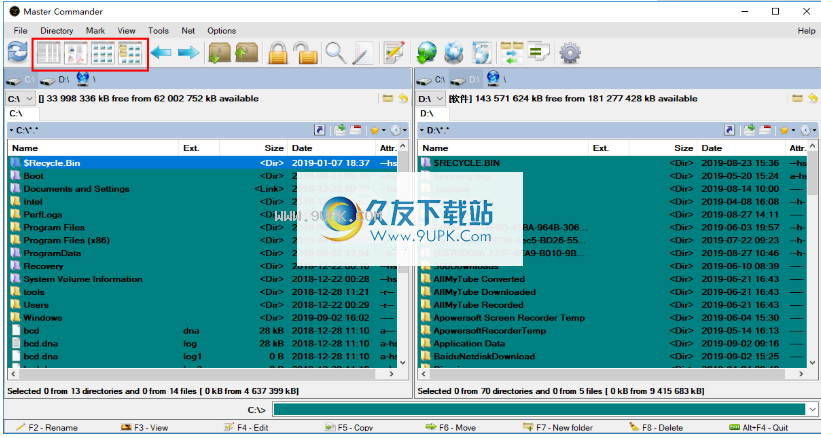821x438 pixels.
Task: Switch right panel to drive C:\ button
Action: pyautogui.click(x=432, y=80)
